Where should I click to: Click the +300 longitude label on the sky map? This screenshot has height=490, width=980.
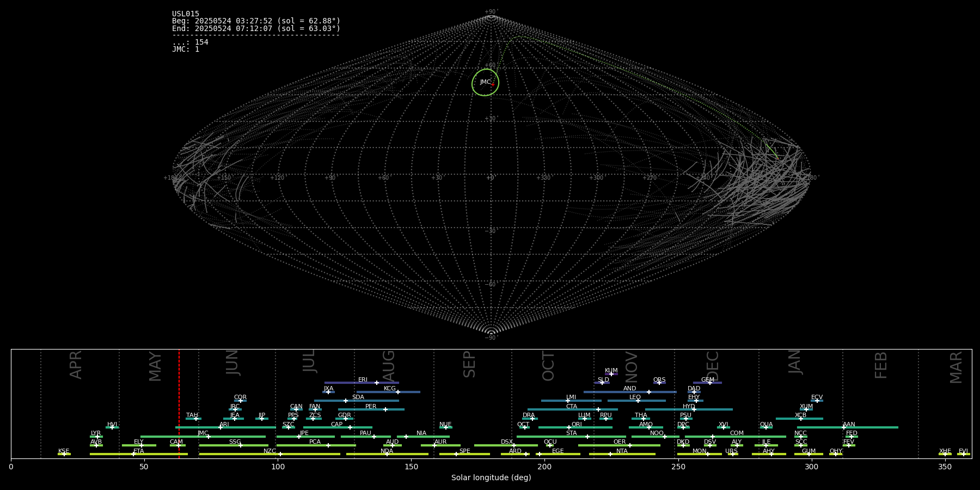coord(597,178)
